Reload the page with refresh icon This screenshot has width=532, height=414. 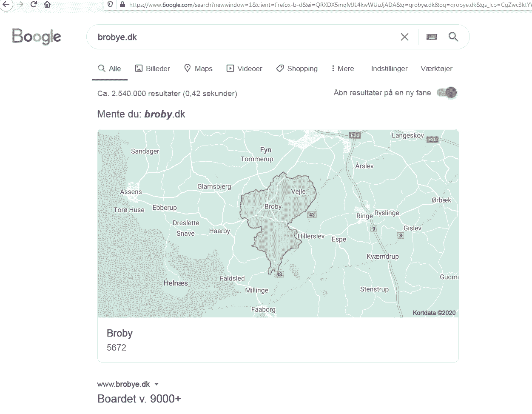pyautogui.click(x=34, y=5)
